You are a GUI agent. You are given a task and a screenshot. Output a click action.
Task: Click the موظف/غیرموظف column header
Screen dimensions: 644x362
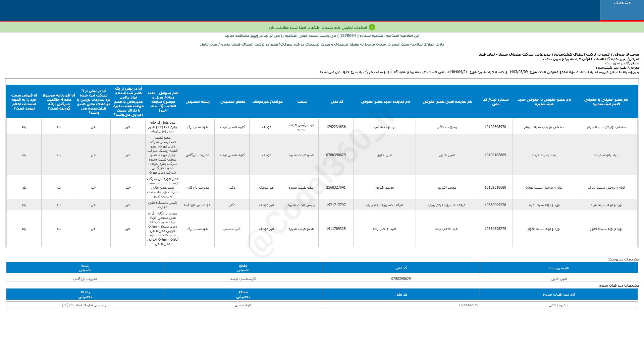267,102
